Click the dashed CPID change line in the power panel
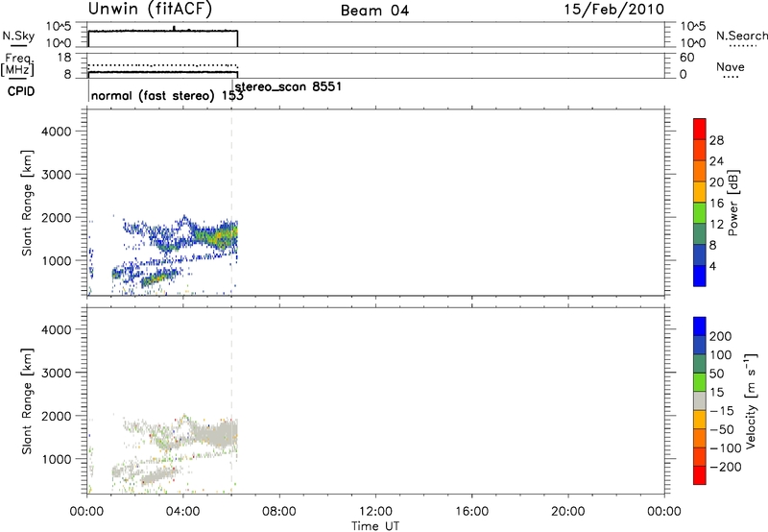 click(x=231, y=203)
